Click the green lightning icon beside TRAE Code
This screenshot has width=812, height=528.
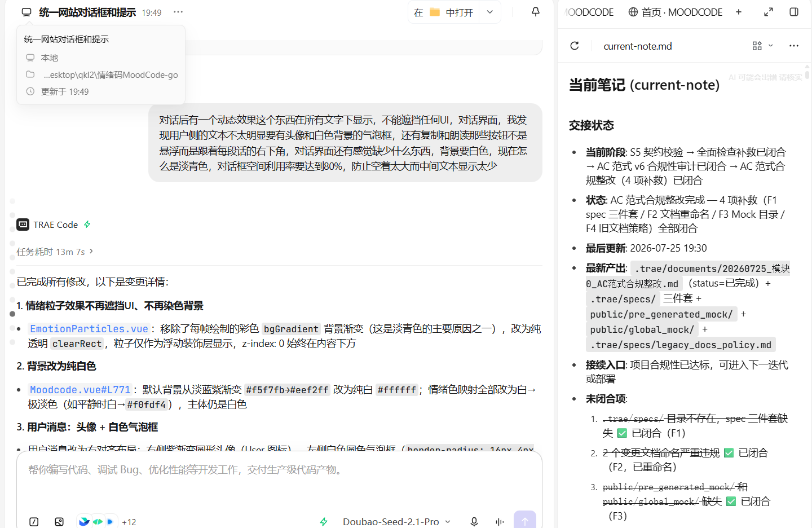(87, 225)
